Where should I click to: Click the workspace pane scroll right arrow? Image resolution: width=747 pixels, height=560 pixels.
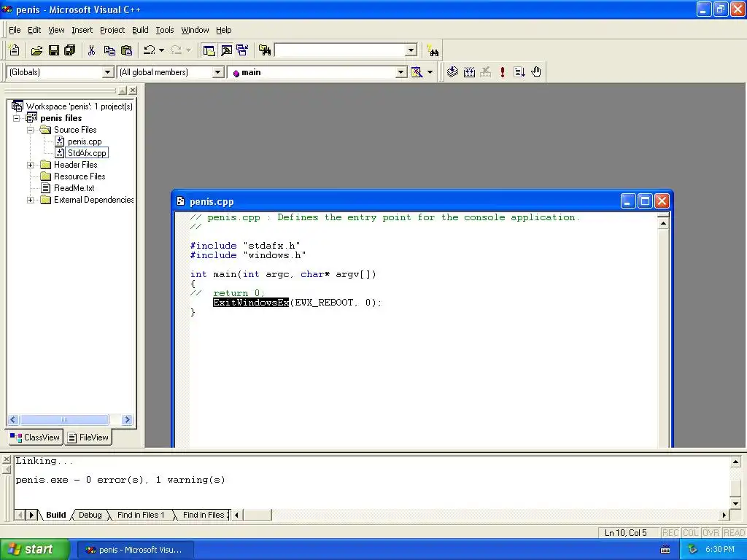pos(127,419)
